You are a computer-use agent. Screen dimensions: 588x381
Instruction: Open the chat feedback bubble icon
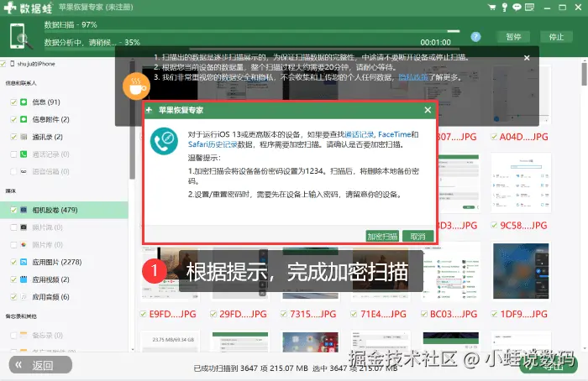point(517,7)
